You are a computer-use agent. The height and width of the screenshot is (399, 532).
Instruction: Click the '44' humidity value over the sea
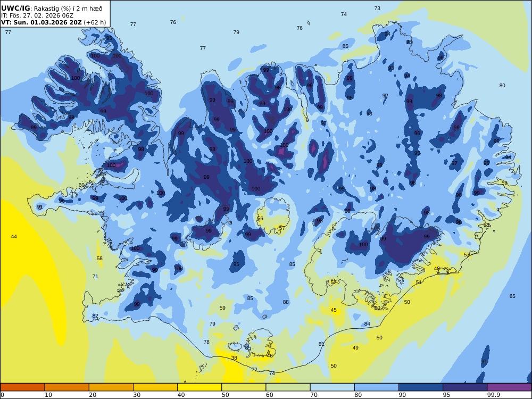(x=14, y=237)
